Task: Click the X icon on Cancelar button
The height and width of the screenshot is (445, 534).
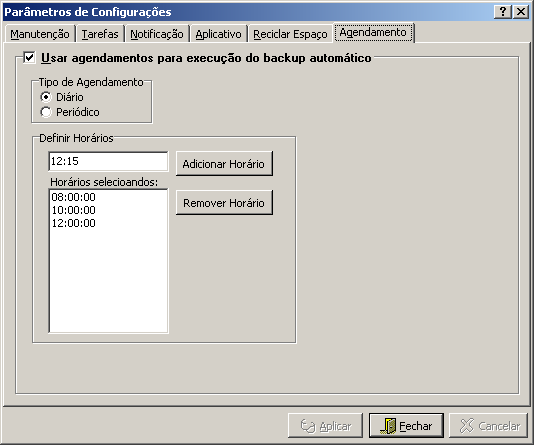Action: (467, 426)
